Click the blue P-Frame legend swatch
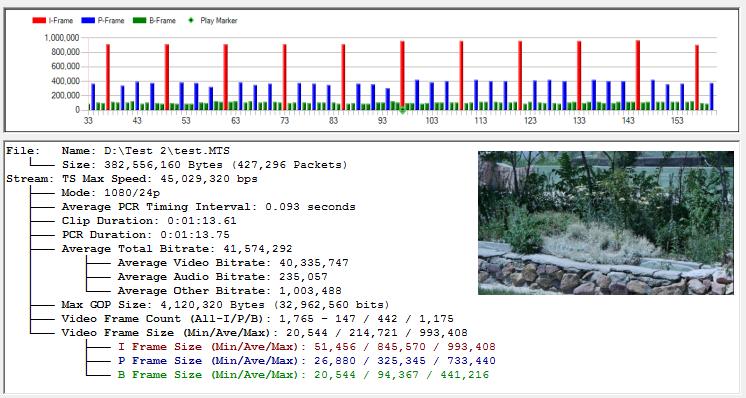This screenshot has width=746, height=398. point(88,20)
